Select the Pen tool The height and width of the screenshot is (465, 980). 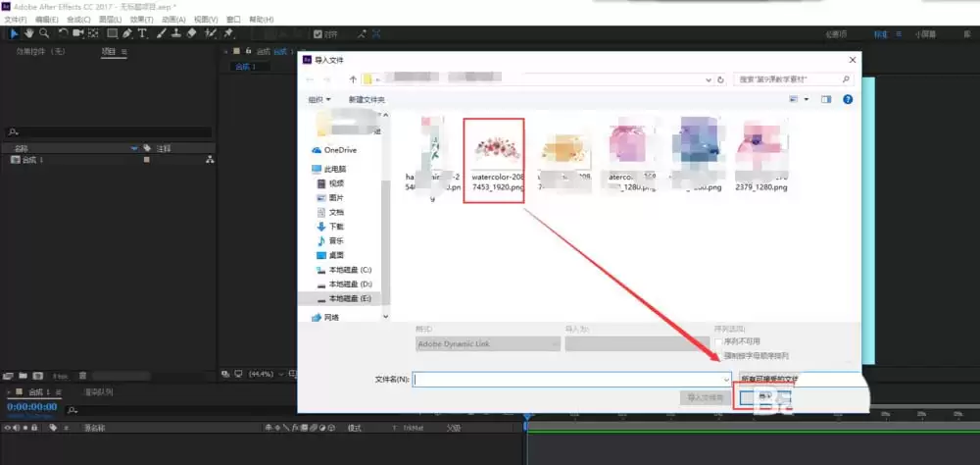point(127,33)
